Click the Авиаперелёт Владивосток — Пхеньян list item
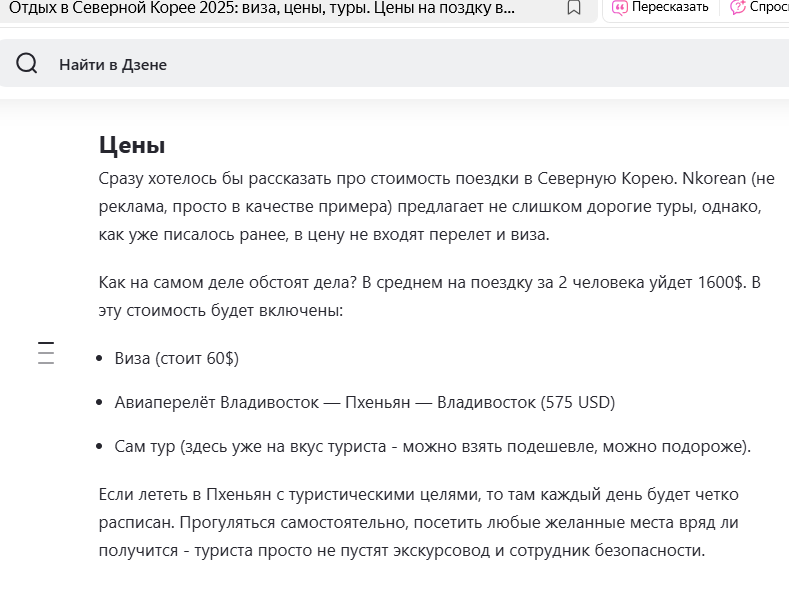This screenshot has height=589, width=789. [x=365, y=402]
